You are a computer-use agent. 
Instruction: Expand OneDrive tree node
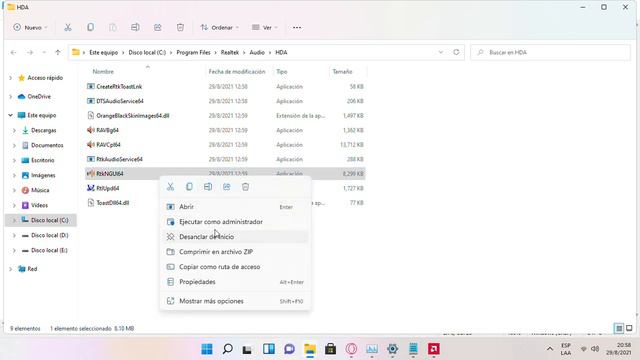11,97
